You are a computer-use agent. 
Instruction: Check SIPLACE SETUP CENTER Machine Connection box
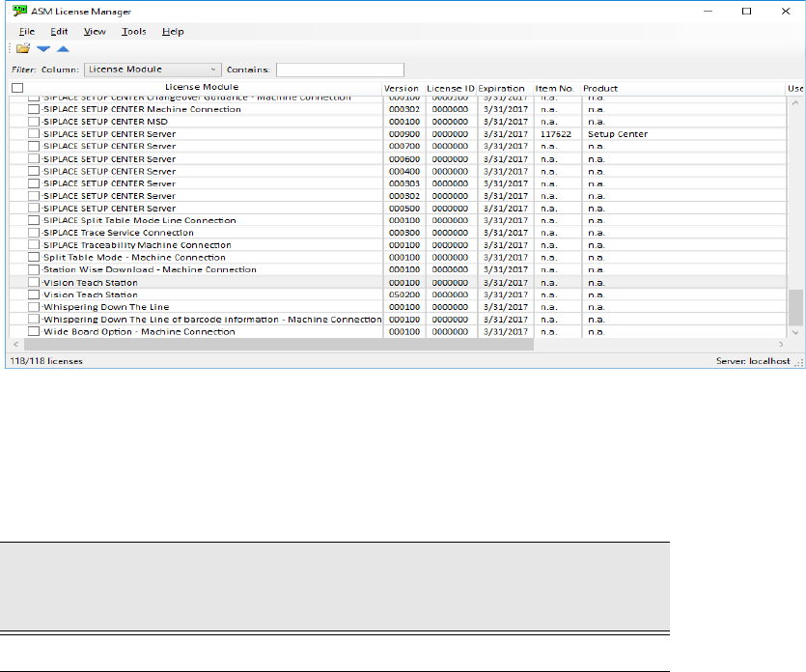point(34,109)
